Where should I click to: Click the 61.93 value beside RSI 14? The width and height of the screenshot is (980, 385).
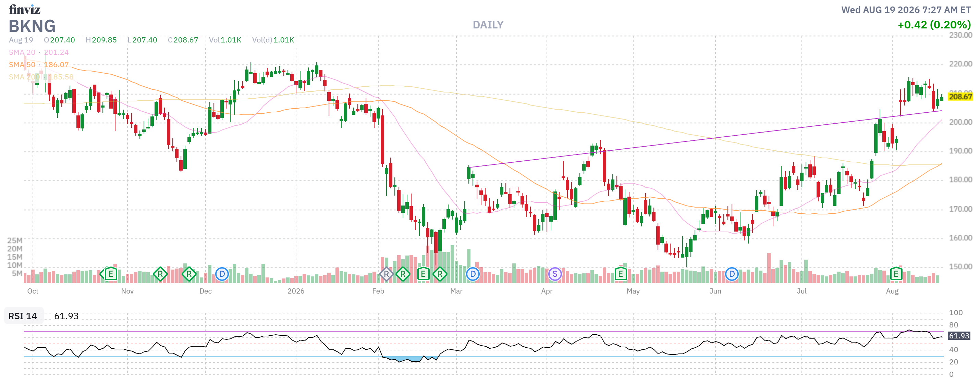point(66,316)
